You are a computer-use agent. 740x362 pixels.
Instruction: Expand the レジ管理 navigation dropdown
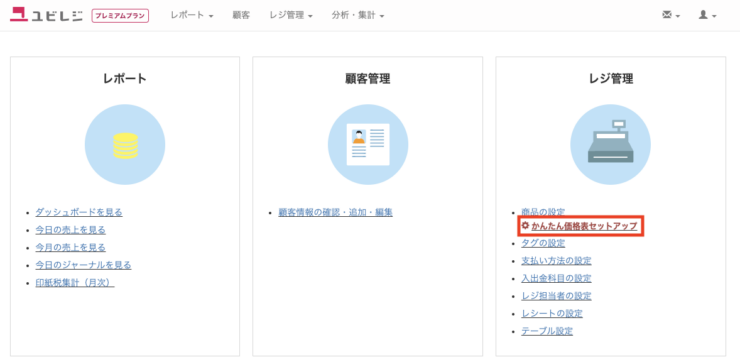(x=291, y=16)
